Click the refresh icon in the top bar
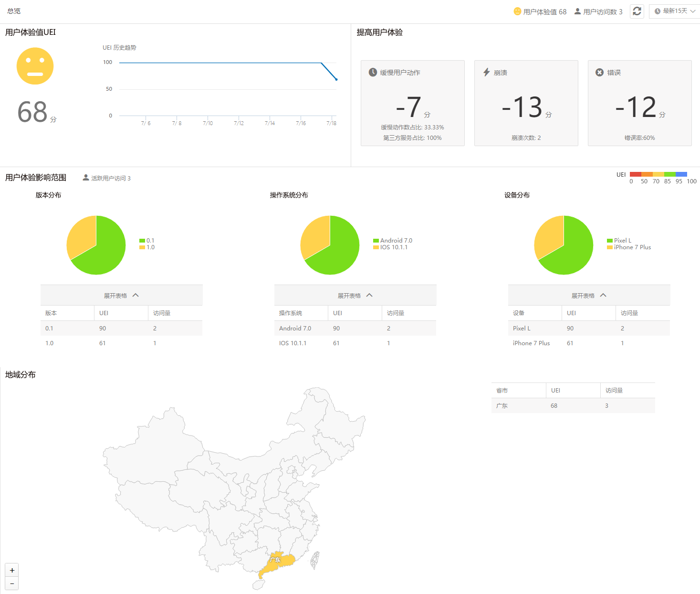 tap(637, 11)
